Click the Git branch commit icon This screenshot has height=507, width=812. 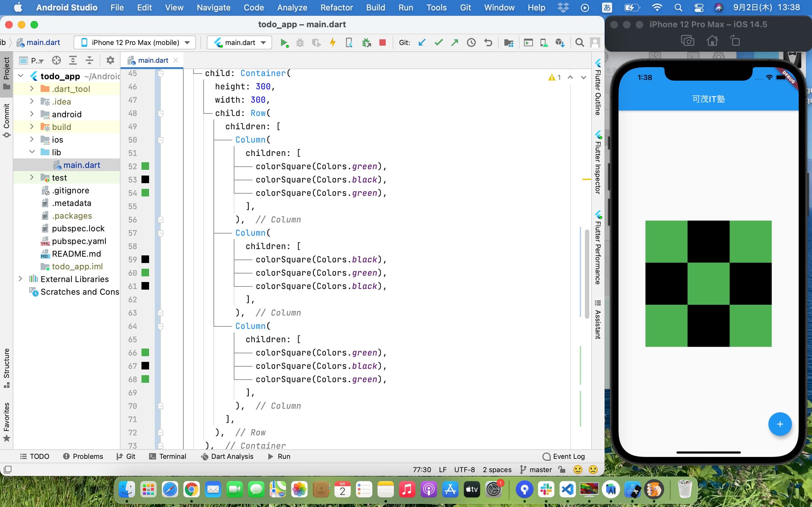pyautogui.click(x=438, y=43)
